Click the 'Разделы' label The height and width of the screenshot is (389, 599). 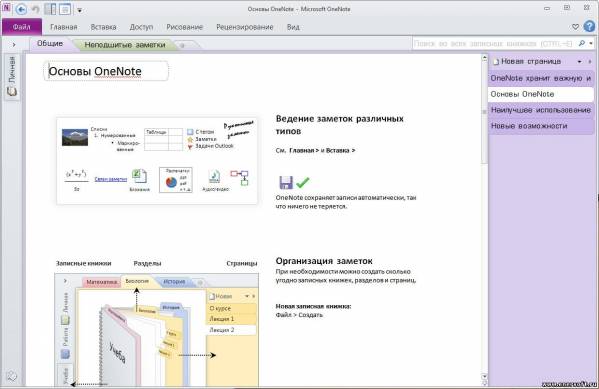coord(147,263)
